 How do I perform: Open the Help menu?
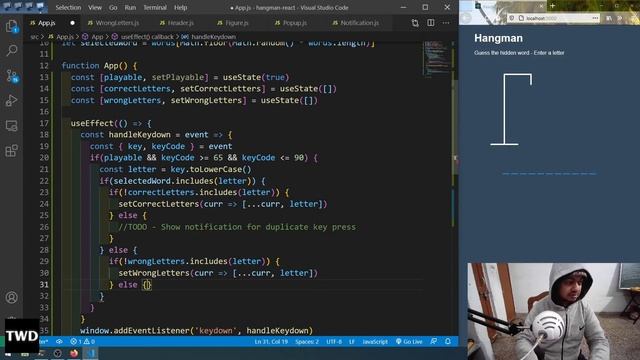coord(180,7)
